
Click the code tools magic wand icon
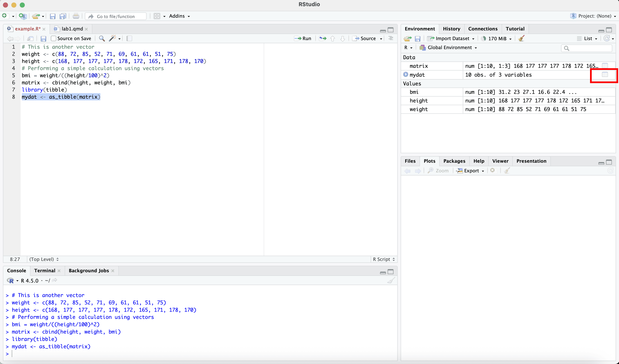[113, 39]
